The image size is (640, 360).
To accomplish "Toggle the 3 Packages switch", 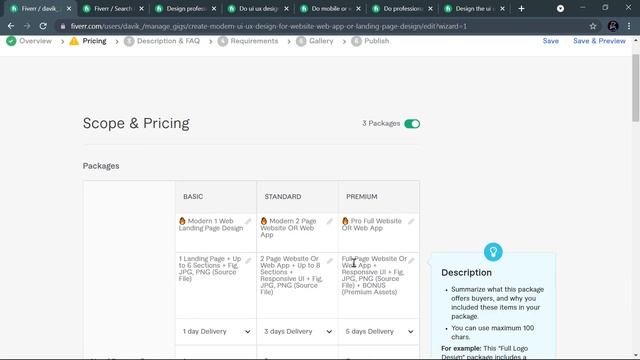I will coord(412,124).
